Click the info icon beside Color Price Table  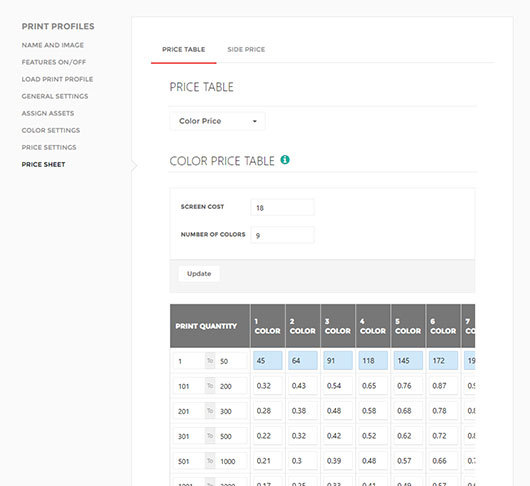point(285,160)
